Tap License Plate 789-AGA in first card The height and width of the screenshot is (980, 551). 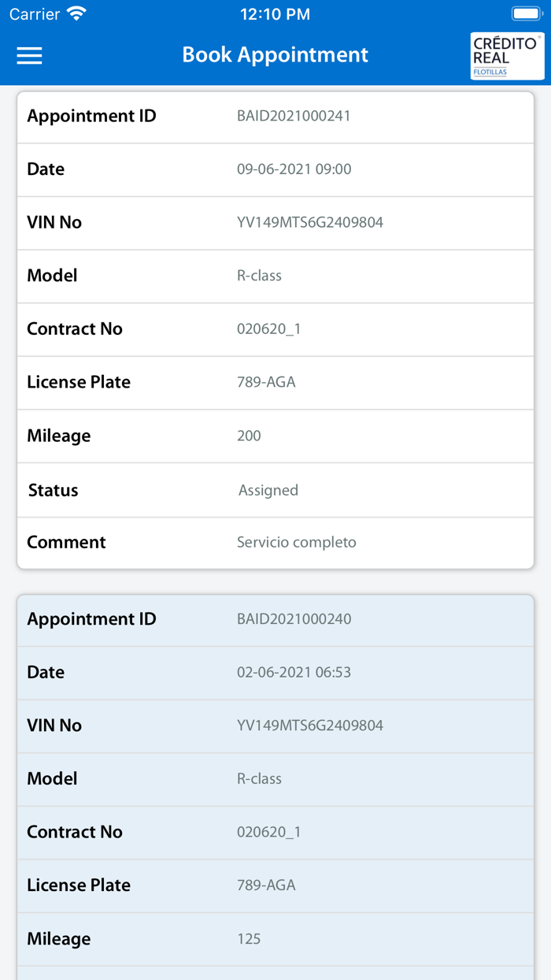click(266, 383)
